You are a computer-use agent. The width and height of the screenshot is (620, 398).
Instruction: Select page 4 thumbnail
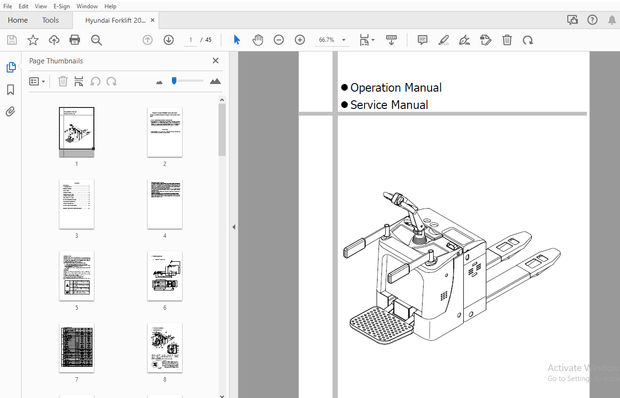165,204
